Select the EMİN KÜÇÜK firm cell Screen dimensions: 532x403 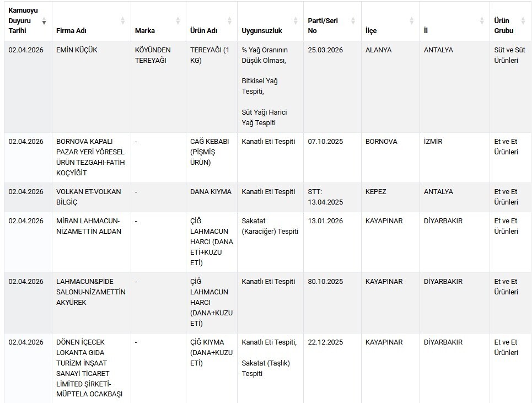pos(77,50)
